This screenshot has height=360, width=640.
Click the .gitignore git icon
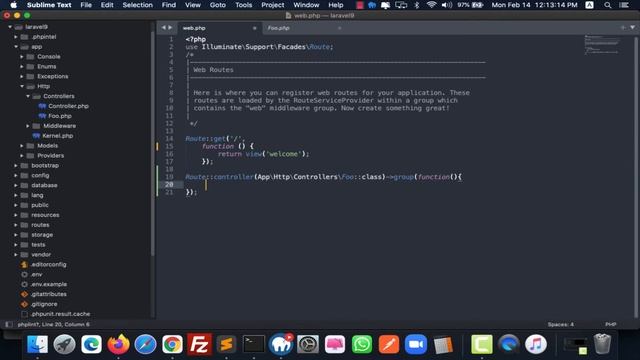(24, 304)
